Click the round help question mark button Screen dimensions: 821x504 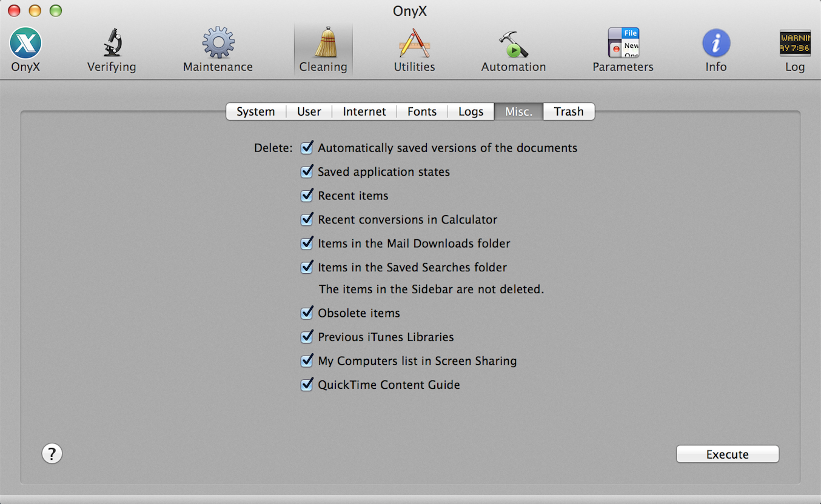point(52,454)
